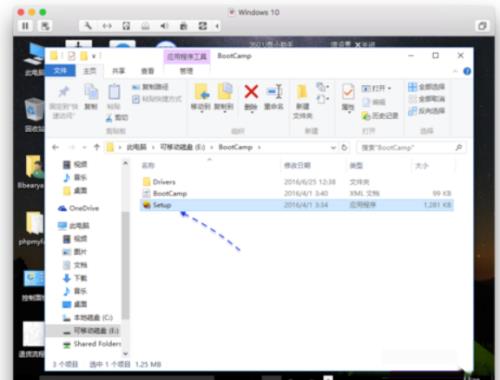
Task: Expand the address bar history dropdown arrow
Action: [333, 147]
